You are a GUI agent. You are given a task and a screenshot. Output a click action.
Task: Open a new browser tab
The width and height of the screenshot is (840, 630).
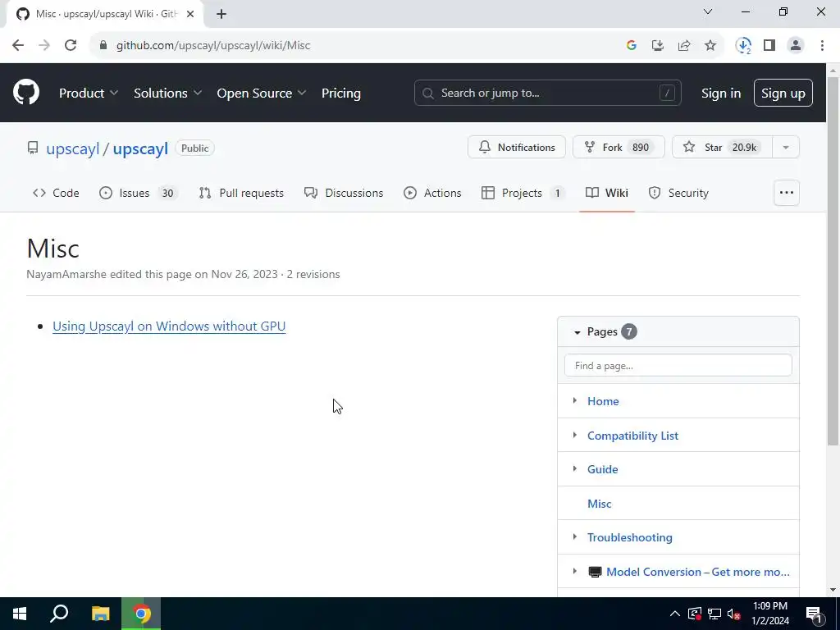pyautogui.click(x=221, y=14)
